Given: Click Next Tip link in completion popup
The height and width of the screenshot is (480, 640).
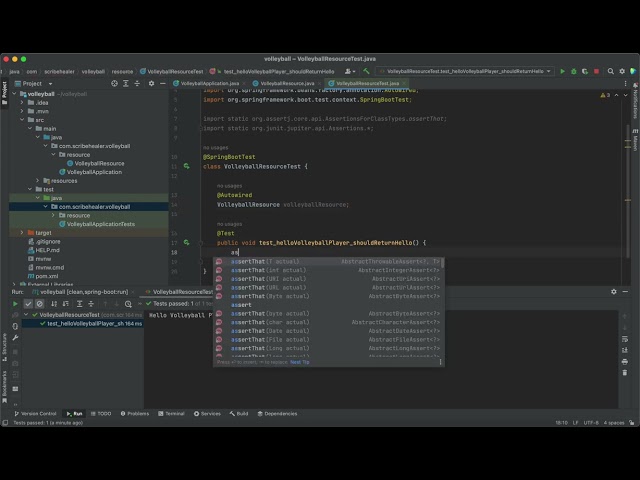Looking at the screenshot, I should pyautogui.click(x=300, y=362).
